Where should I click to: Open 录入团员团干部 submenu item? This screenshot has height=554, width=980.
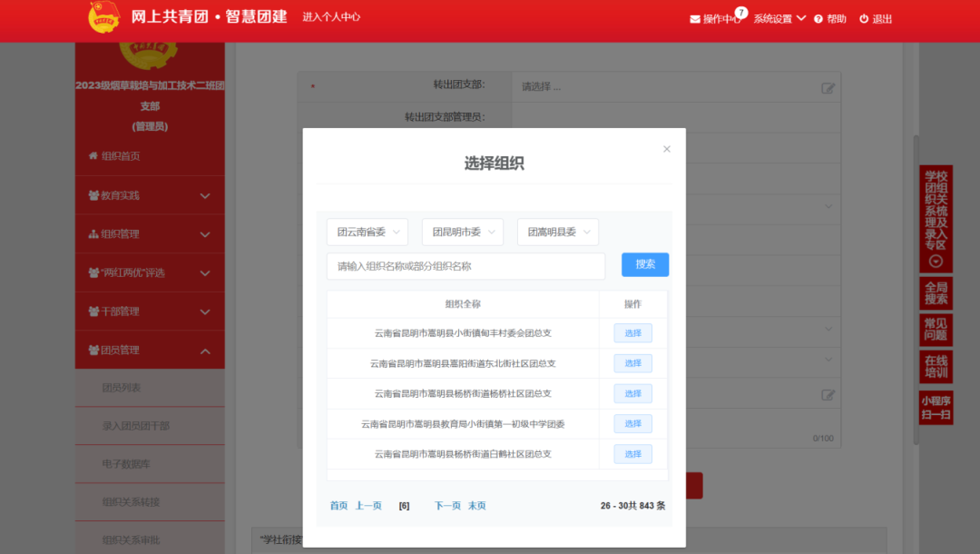[150, 426]
